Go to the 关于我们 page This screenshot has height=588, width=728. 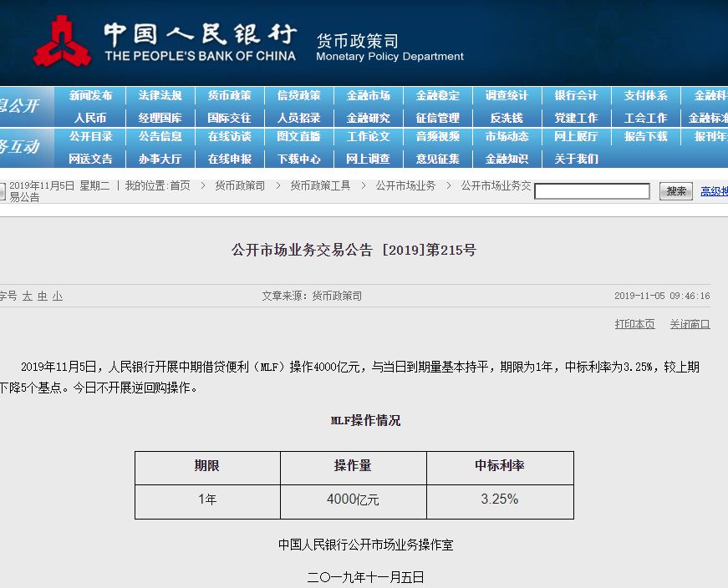coord(576,159)
